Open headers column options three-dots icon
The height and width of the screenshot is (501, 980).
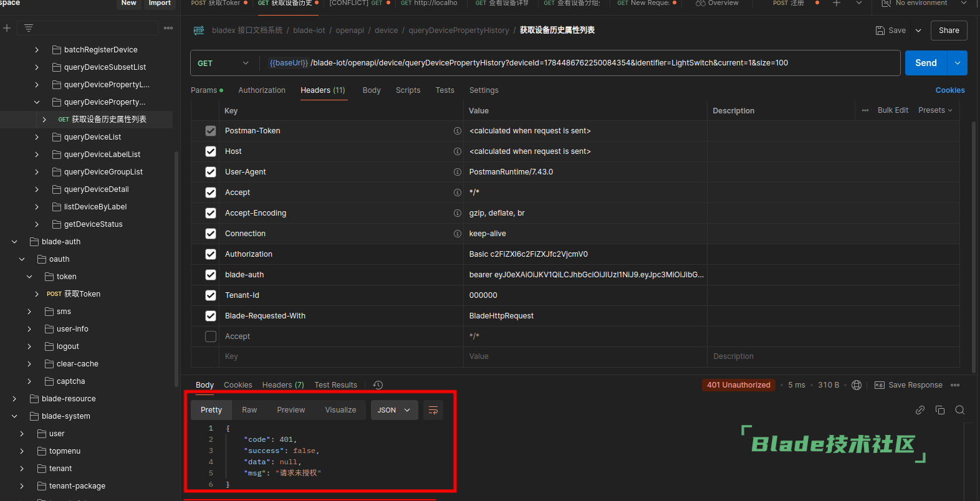click(x=865, y=110)
